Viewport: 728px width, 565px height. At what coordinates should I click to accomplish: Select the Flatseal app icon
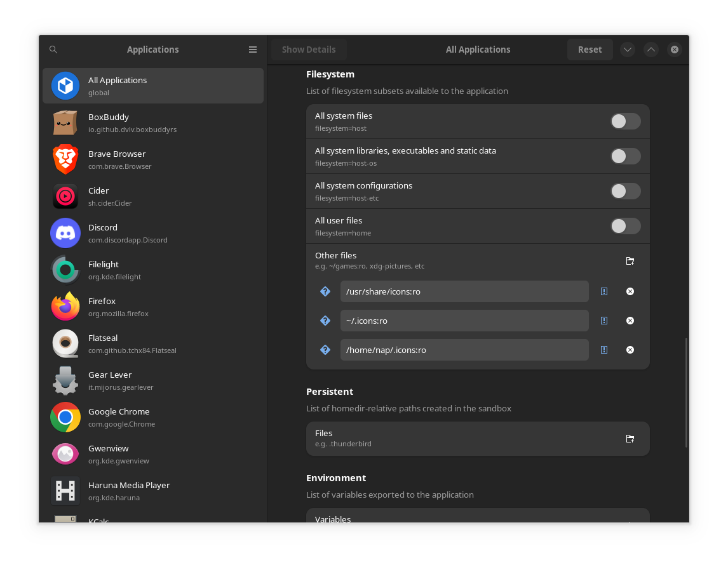65,343
